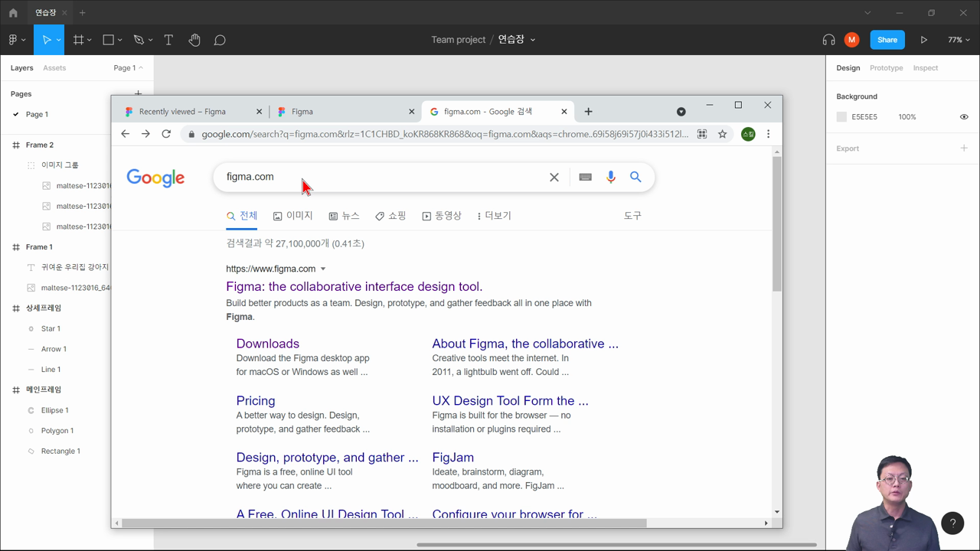Open the Pricing sitelink
Screen dimensions: 980x551
point(255,401)
